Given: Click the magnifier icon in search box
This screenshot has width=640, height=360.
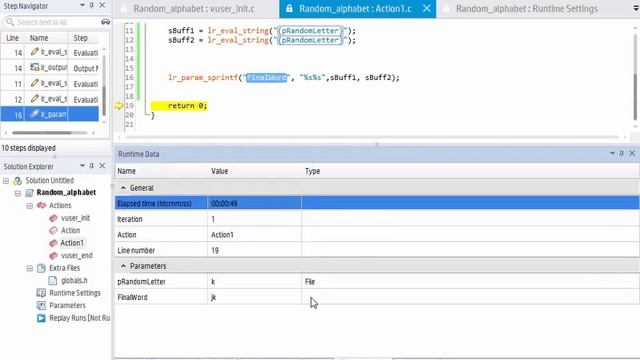Looking at the screenshot, I should (x=10, y=22).
